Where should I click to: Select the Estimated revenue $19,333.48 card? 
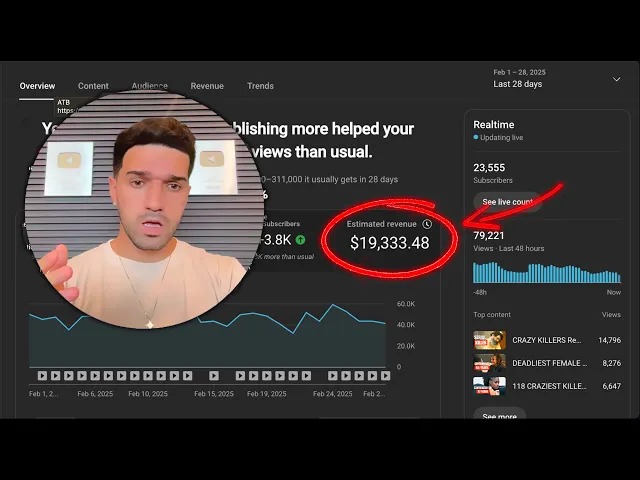[x=388, y=239]
